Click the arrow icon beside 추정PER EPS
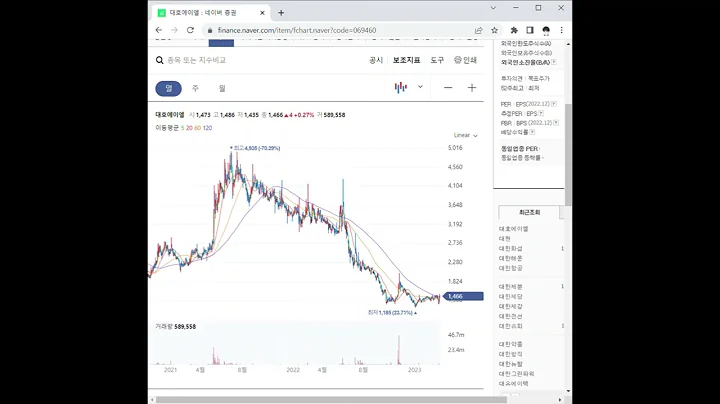The width and height of the screenshot is (720, 404). pyautogui.click(x=541, y=113)
